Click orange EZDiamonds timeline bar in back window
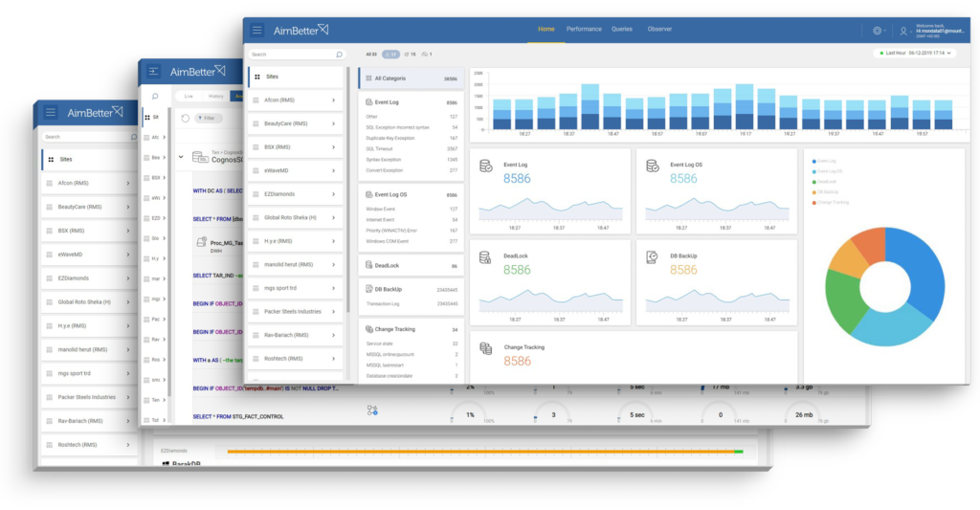This screenshot has width=980, height=510. pyautogui.click(x=480, y=452)
